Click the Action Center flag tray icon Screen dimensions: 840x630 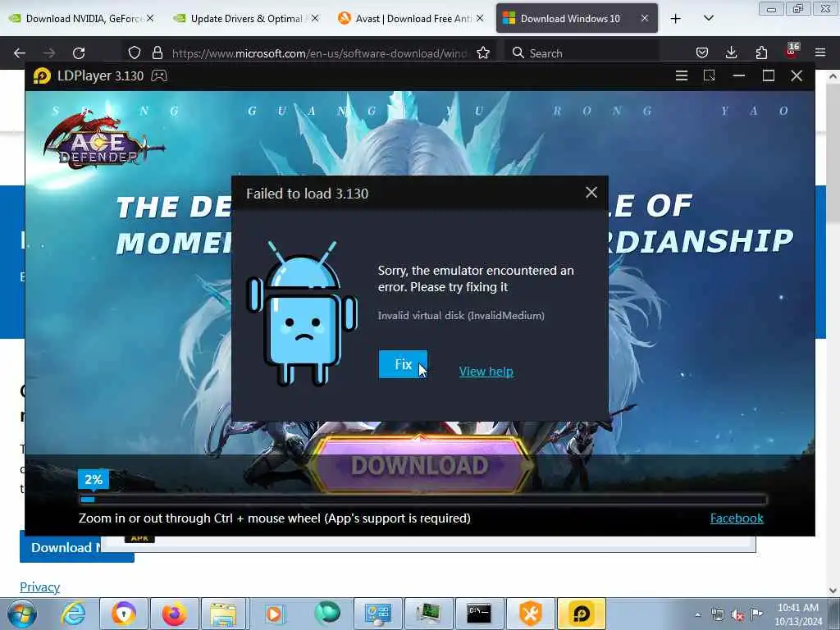[x=756, y=614]
